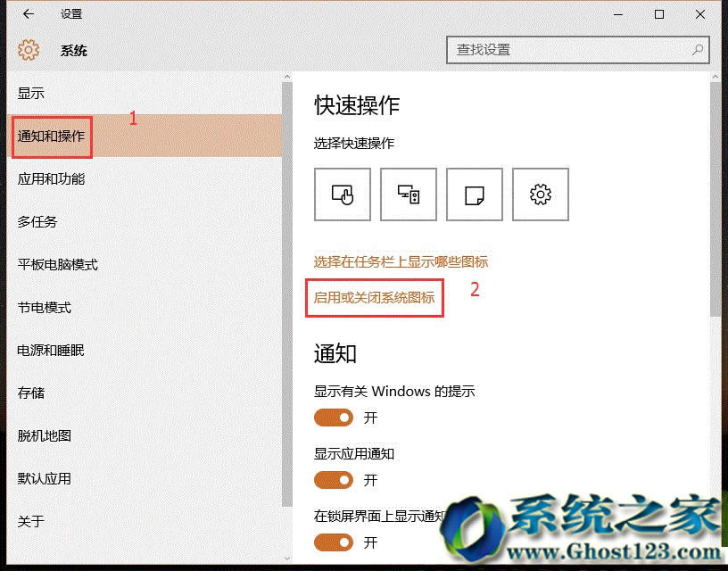Minimize the Settings window
The image size is (728, 571).
click(618, 14)
